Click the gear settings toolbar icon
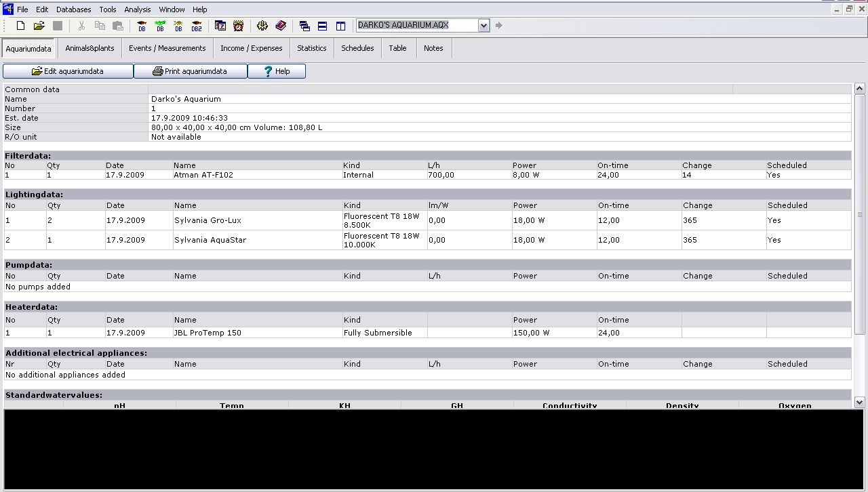This screenshot has height=492, width=868. (x=262, y=26)
